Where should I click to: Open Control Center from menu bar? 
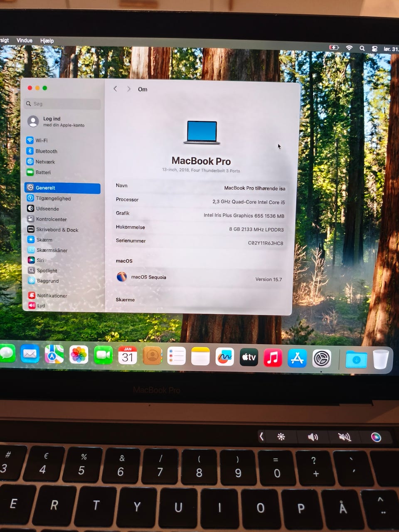(374, 49)
